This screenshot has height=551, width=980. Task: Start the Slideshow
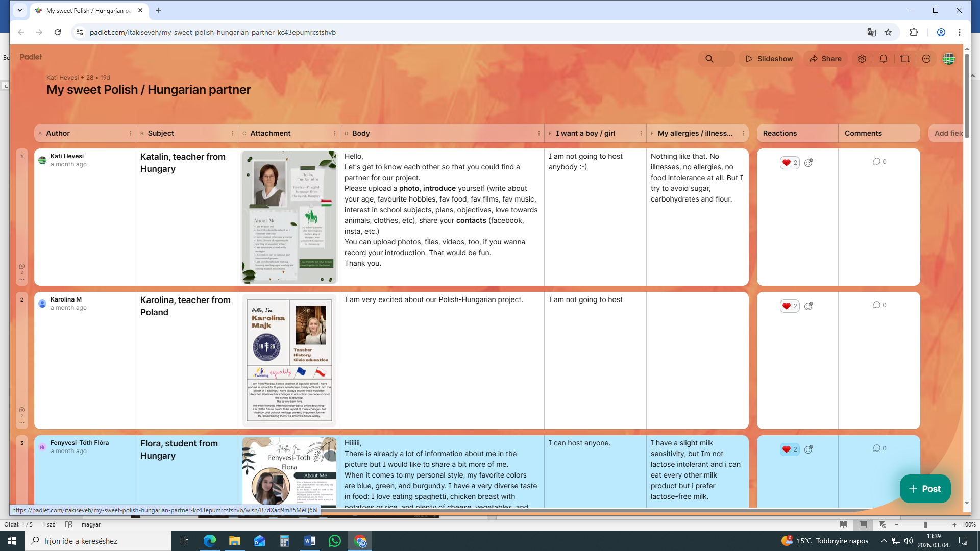click(769, 59)
